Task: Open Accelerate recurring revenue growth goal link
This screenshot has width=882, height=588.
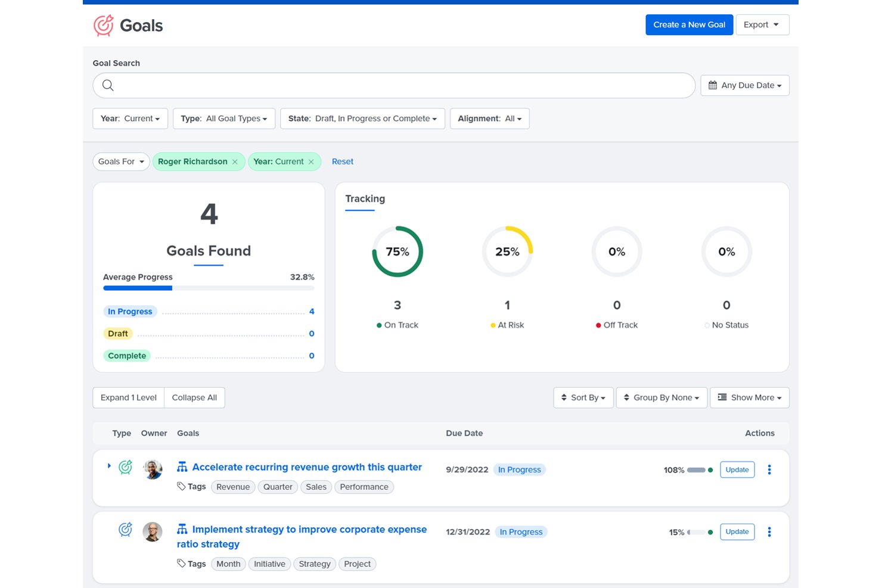Action: (307, 467)
